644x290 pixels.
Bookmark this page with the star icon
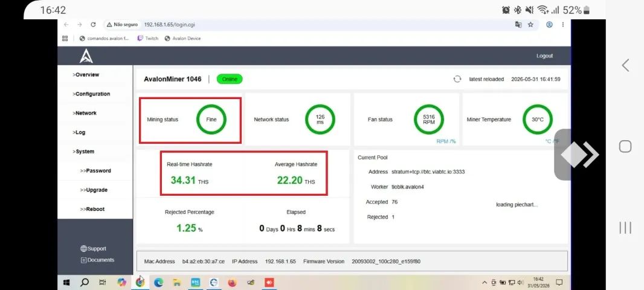pos(530,25)
